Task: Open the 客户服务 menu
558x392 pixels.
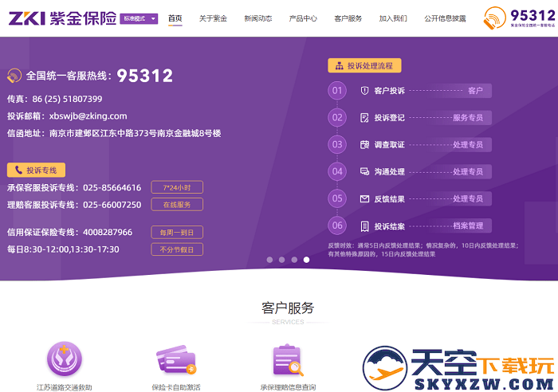Action: pyautogui.click(x=348, y=18)
